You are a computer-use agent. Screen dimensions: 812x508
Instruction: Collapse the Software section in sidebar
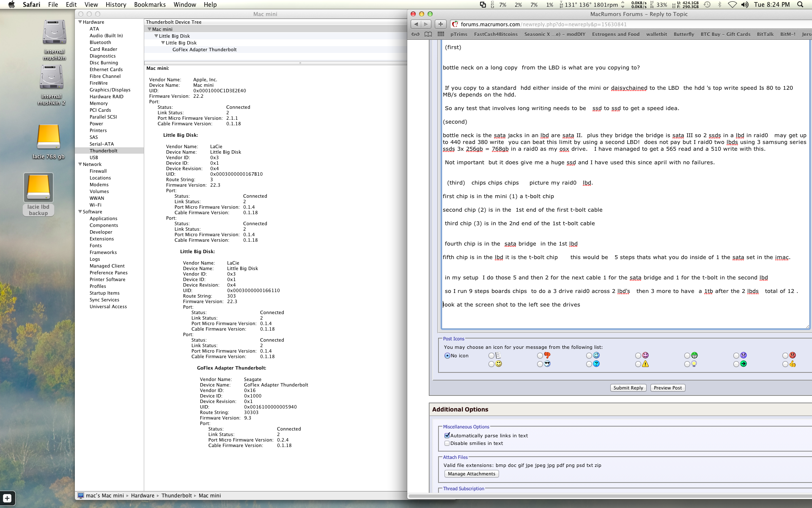click(80, 212)
